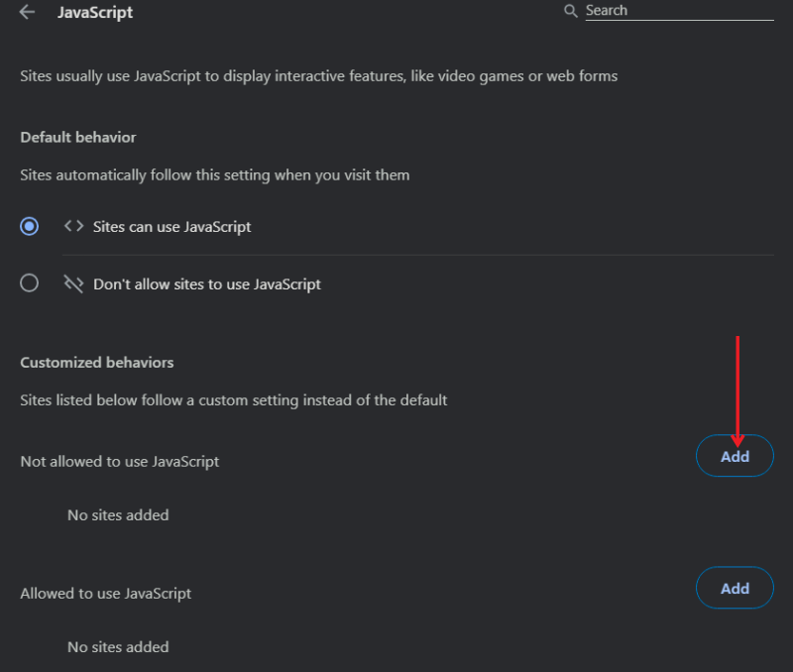
Task: Click No sites added under Not allowed section
Action: tap(117, 514)
